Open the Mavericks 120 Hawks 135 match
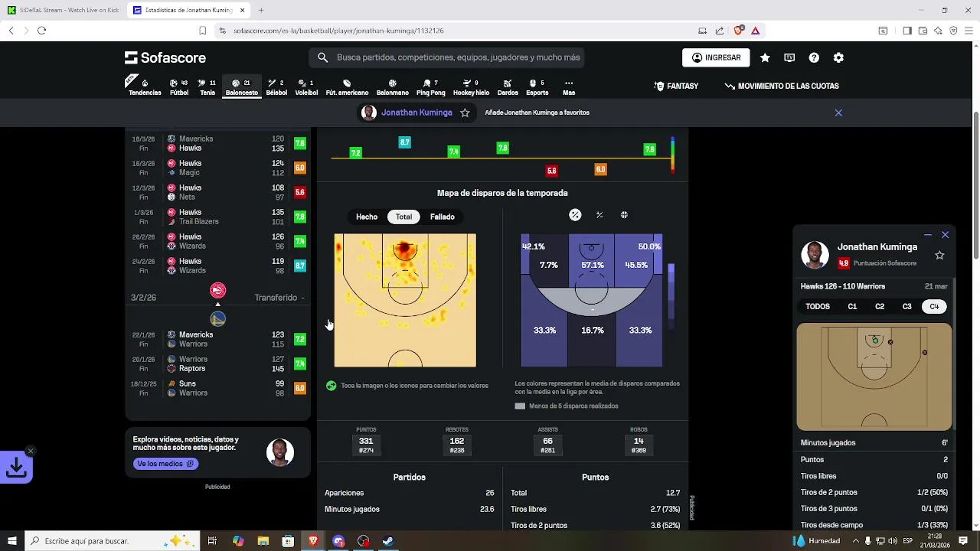The width and height of the screenshot is (980, 551). (217, 144)
